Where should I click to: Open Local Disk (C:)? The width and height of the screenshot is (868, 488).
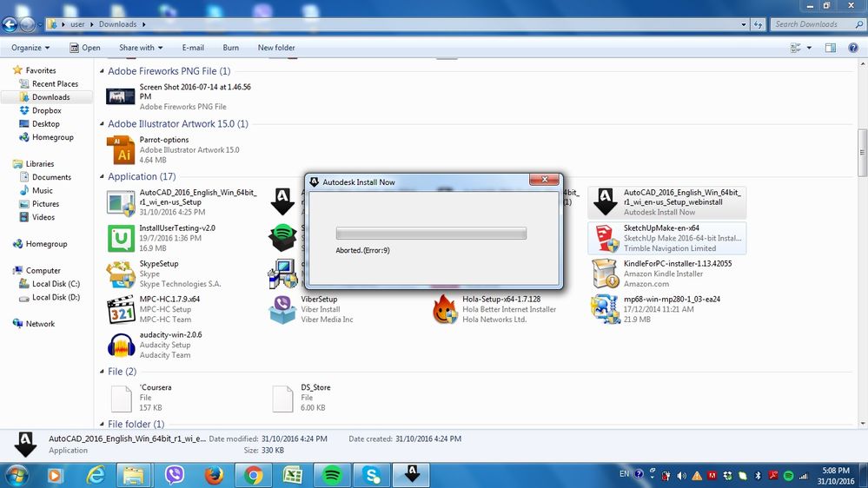click(x=56, y=284)
